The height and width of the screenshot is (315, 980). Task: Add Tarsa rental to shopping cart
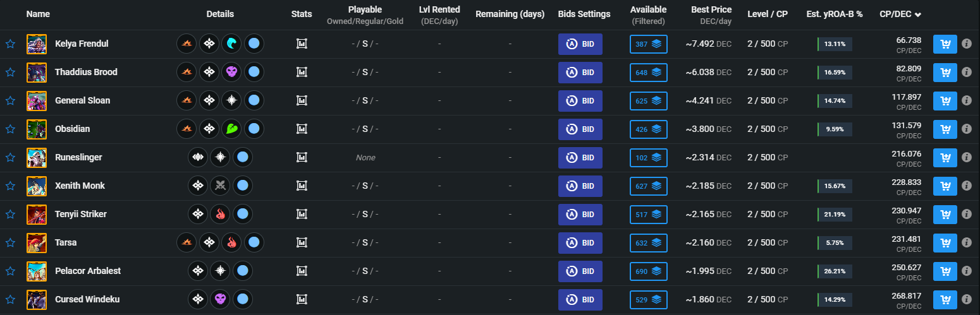tap(945, 243)
